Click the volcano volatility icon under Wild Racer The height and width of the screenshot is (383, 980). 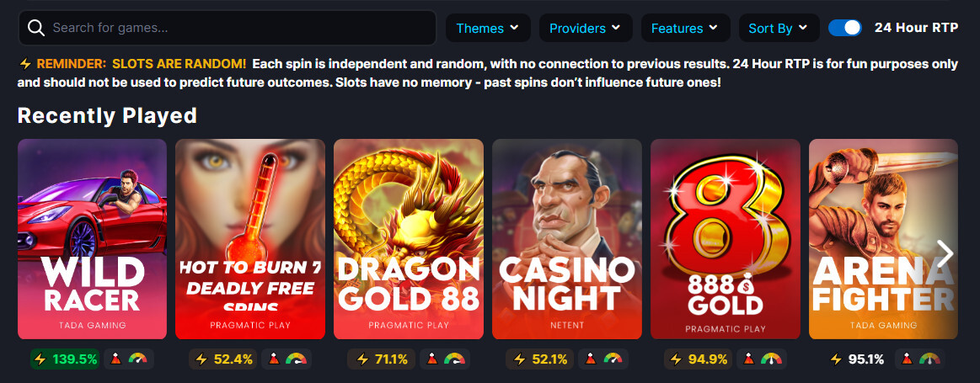(x=115, y=359)
